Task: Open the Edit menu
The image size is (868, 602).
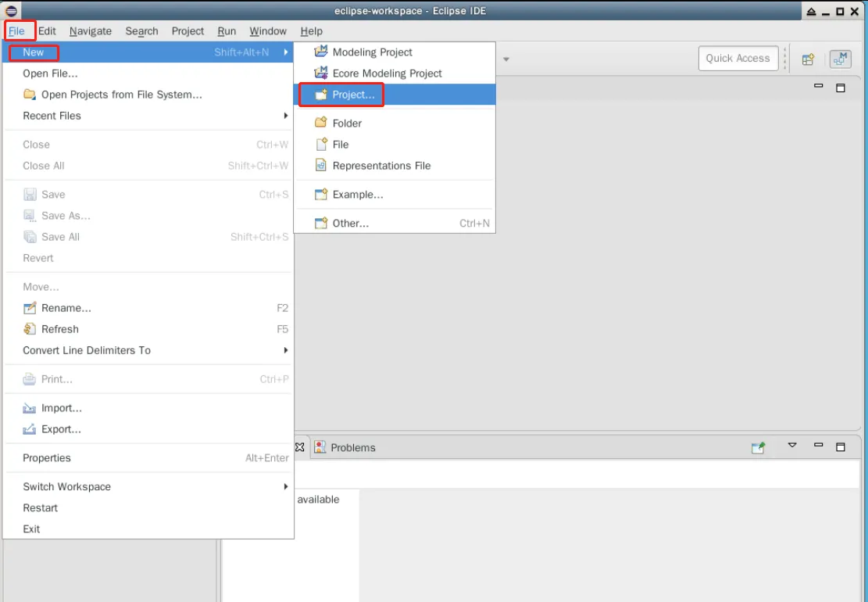Action: tap(47, 31)
